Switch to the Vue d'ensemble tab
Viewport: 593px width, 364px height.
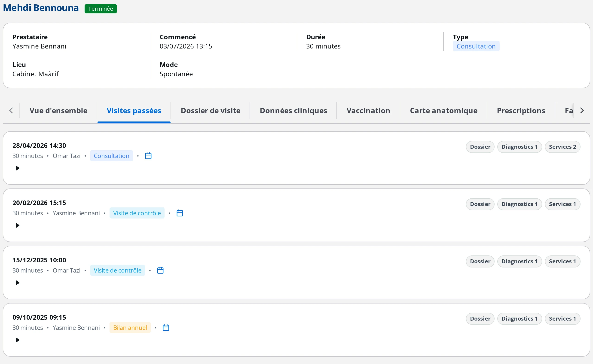tap(58, 110)
